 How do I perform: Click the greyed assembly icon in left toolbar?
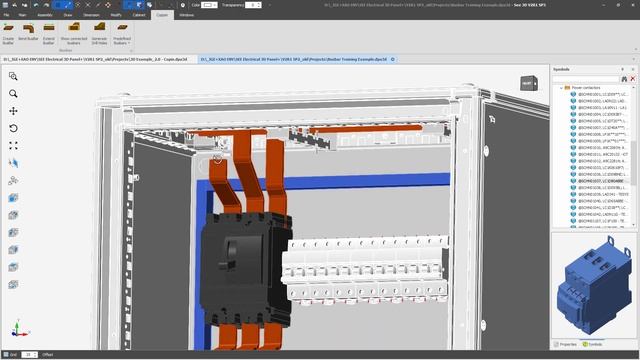click(13, 180)
